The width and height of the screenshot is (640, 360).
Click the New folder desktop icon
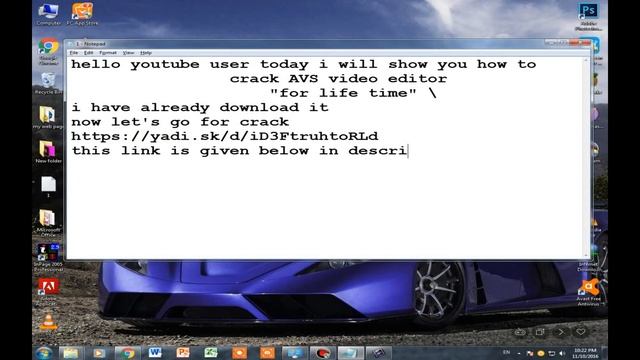coord(48,152)
